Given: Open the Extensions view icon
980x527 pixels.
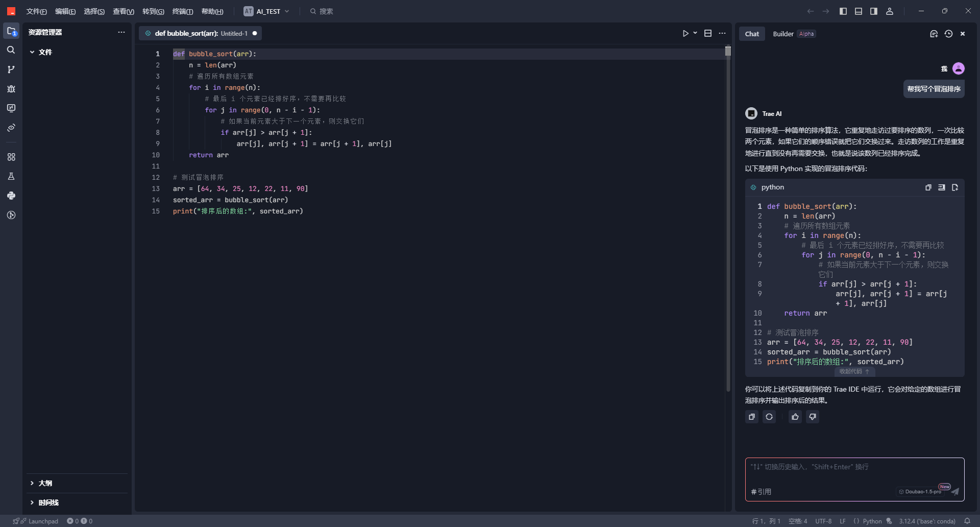Looking at the screenshot, I should [11, 157].
